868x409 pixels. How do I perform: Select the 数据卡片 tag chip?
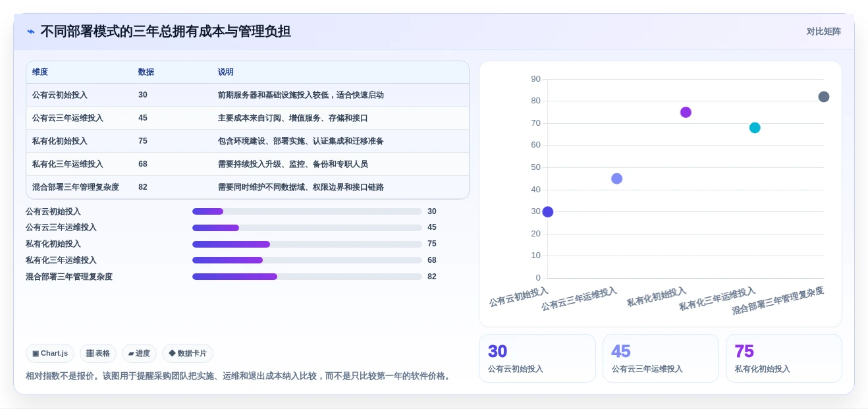[x=188, y=353]
